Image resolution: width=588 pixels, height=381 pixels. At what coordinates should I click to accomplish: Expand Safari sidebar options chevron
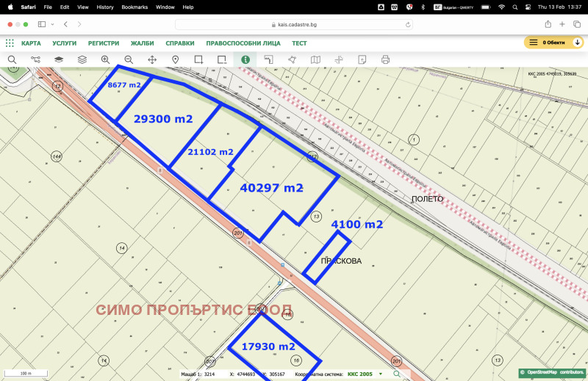point(51,24)
